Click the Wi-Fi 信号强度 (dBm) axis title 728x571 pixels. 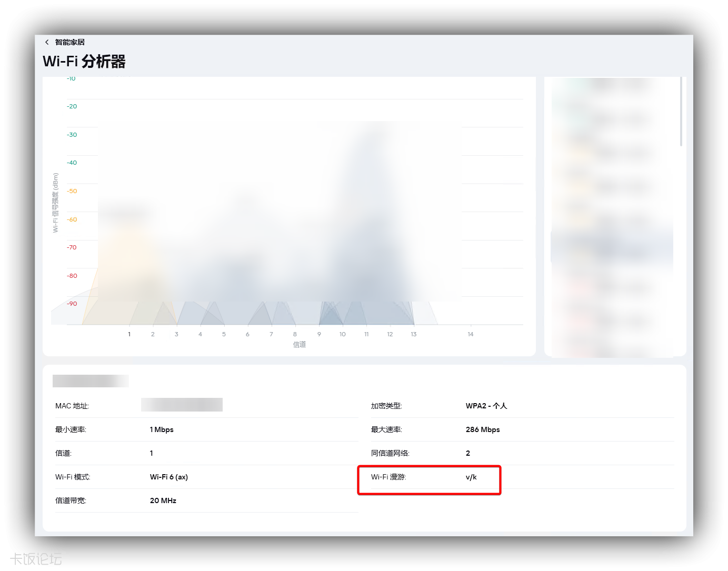tap(55, 203)
